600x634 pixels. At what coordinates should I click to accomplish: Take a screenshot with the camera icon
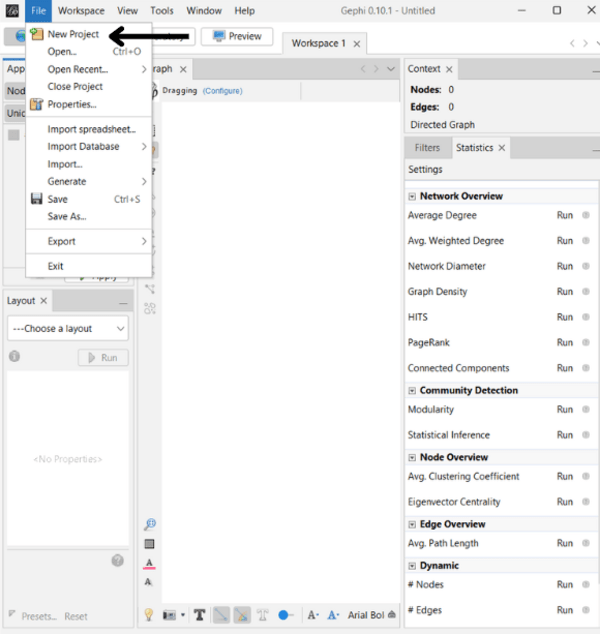click(169, 615)
